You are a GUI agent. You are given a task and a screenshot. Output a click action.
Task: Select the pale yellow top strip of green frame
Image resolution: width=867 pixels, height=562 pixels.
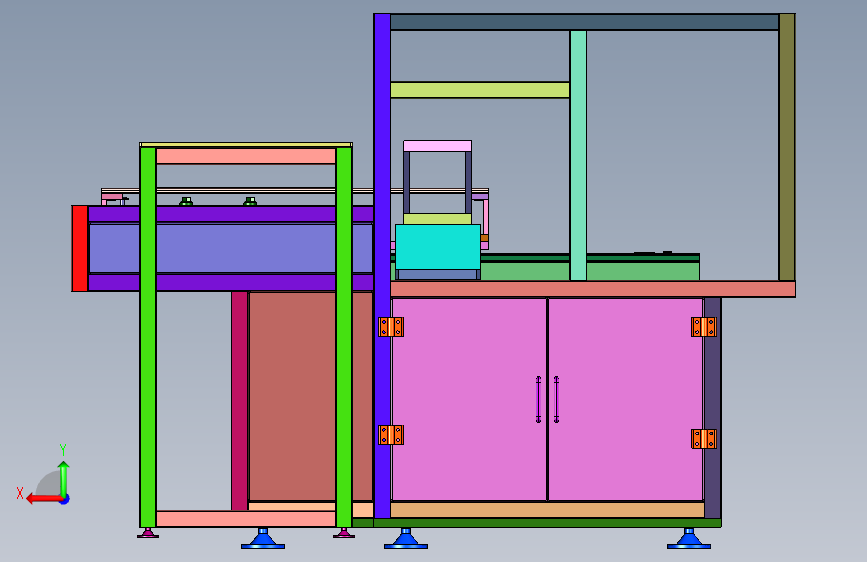pyautogui.click(x=246, y=145)
